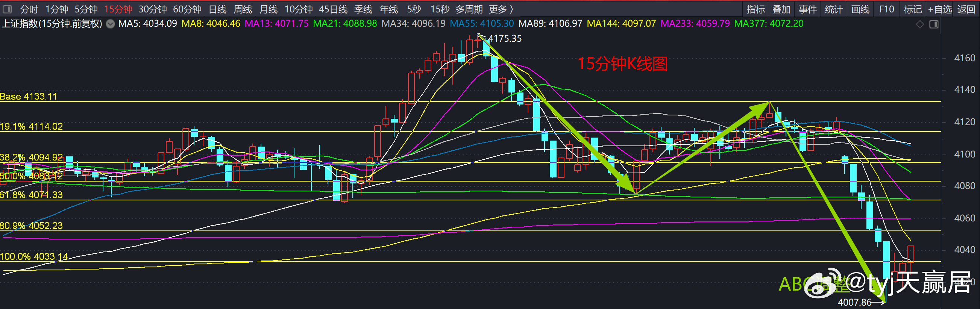
Task: Select the 30分钟 period tab
Action: [x=153, y=9]
